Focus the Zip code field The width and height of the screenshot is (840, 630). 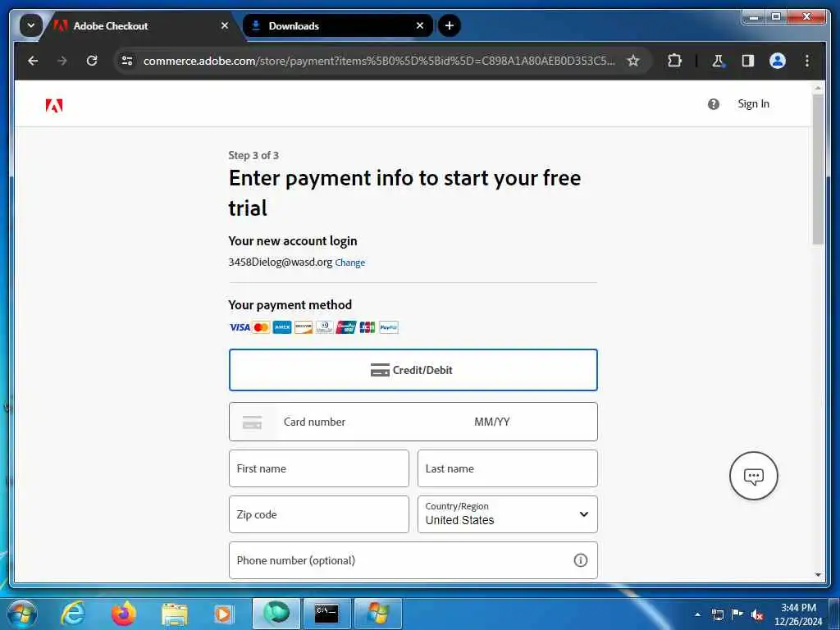coord(319,514)
